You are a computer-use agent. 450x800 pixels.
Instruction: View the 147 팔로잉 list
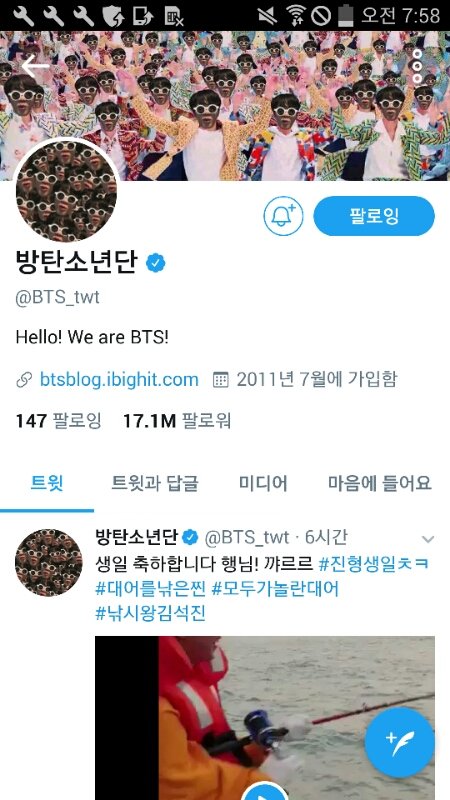click(x=59, y=421)
